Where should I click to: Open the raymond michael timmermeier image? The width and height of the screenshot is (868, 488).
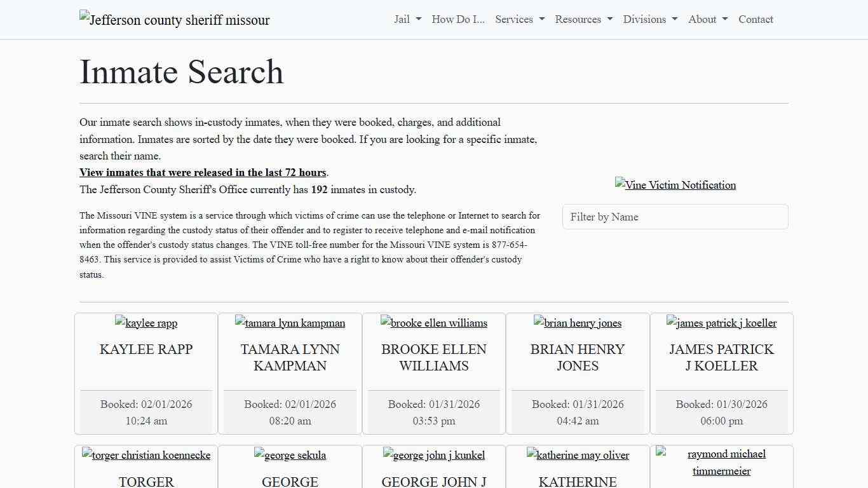pyautogui.click(x=722, y=462)
